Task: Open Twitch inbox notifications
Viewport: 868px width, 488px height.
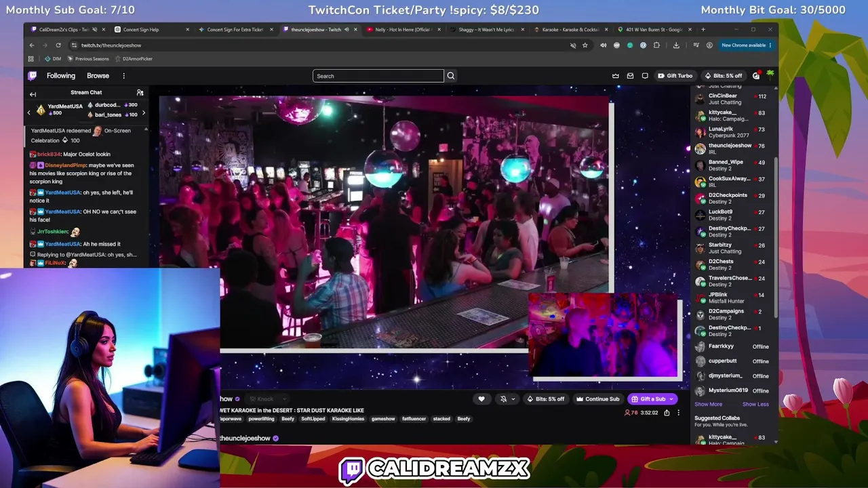Action: tap(630, 76)
